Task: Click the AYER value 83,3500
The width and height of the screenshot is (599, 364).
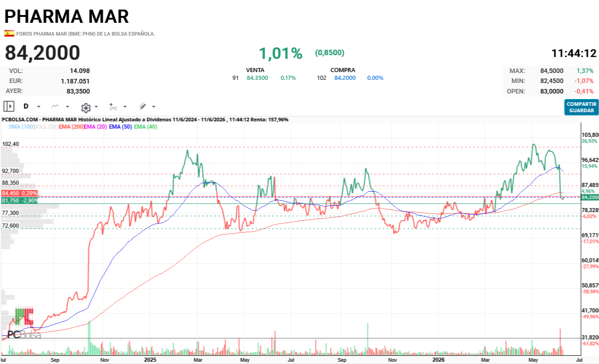Action: pyautogui.click(x=78, y=91)
